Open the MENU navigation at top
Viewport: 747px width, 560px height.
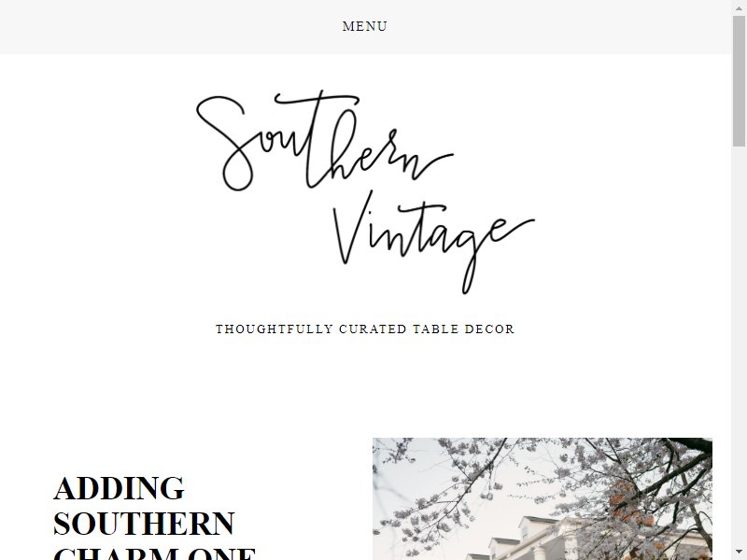point(364,26)
